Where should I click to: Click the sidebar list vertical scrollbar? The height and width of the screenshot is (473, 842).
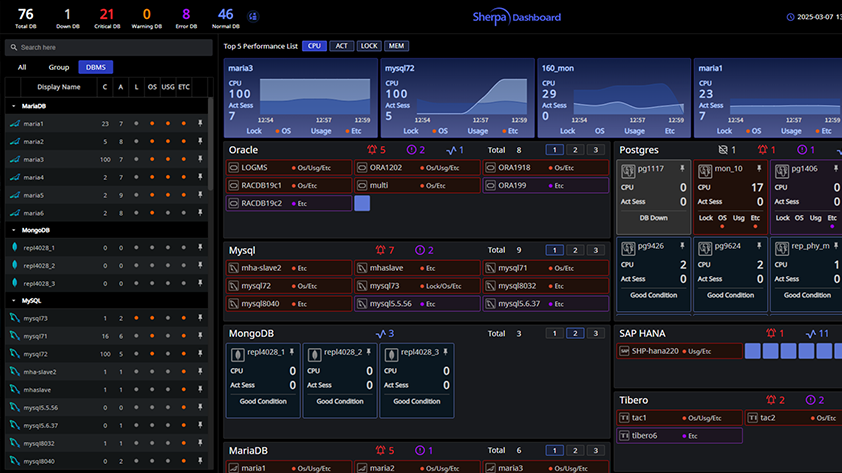pos(210,143)
